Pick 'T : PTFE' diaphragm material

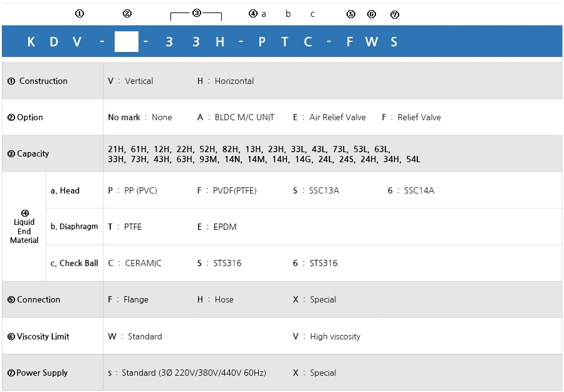click(125, 227)
